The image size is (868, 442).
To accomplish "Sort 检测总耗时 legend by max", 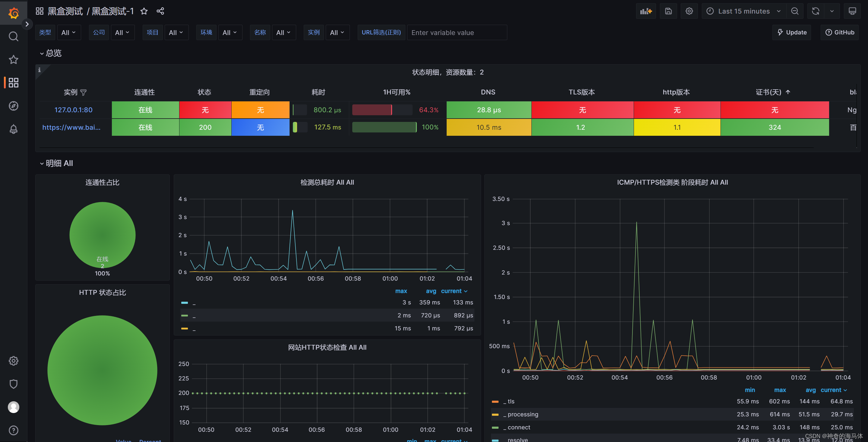I will [401, 291].
